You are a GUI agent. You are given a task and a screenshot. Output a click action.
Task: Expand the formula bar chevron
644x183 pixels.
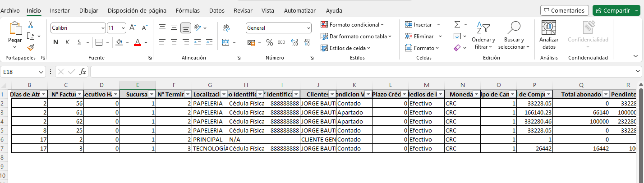638,71
